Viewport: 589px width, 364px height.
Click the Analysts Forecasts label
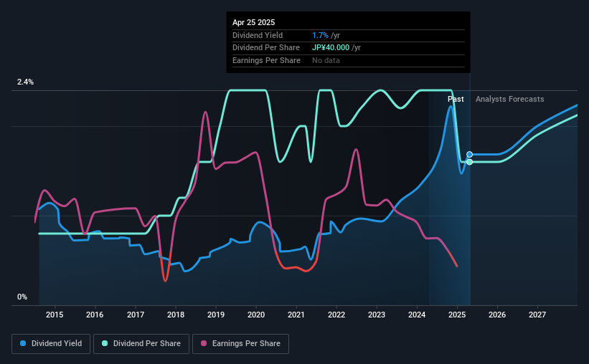tap(510, 99)
